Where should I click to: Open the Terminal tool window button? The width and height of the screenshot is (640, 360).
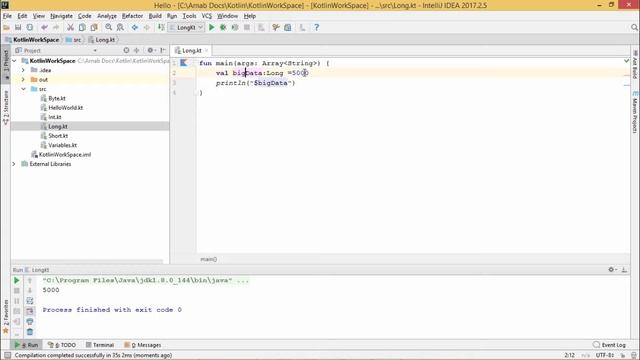click(100, 345)
